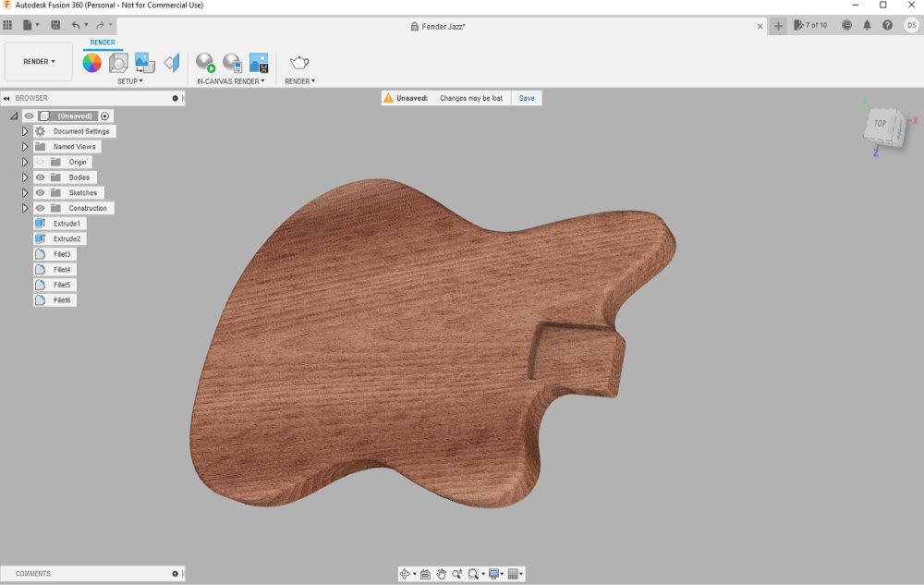Screen dimensions: 924x585
Task: Select the Look At tool
Action: 425,574
